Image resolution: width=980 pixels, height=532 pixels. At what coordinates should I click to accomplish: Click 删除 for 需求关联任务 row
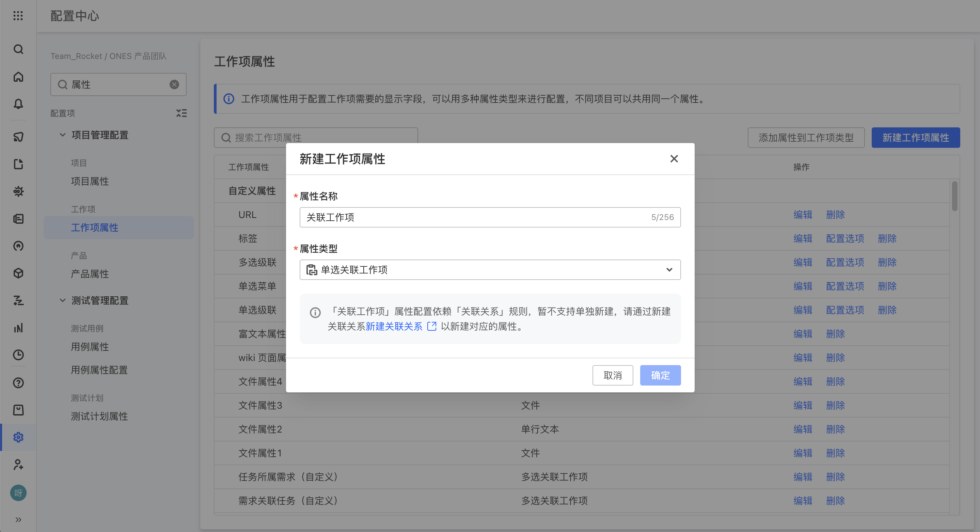click(x=835, y=501)
